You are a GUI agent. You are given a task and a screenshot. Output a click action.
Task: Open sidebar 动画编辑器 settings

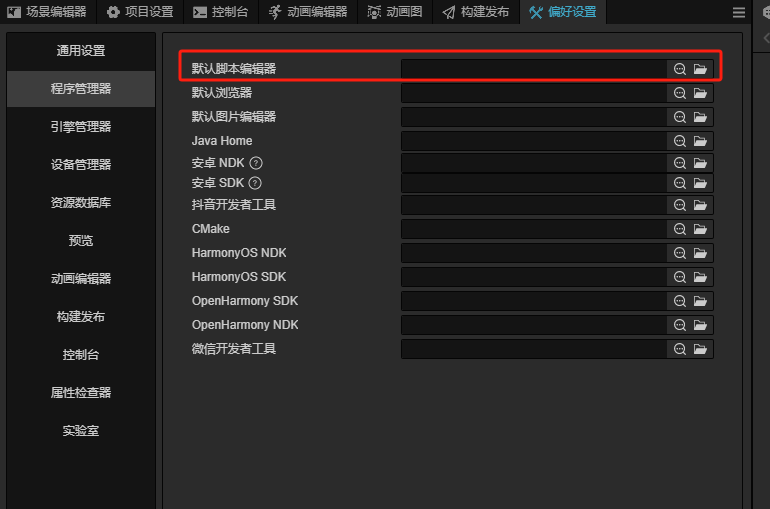pyautogui.click(x=81, y=279)
